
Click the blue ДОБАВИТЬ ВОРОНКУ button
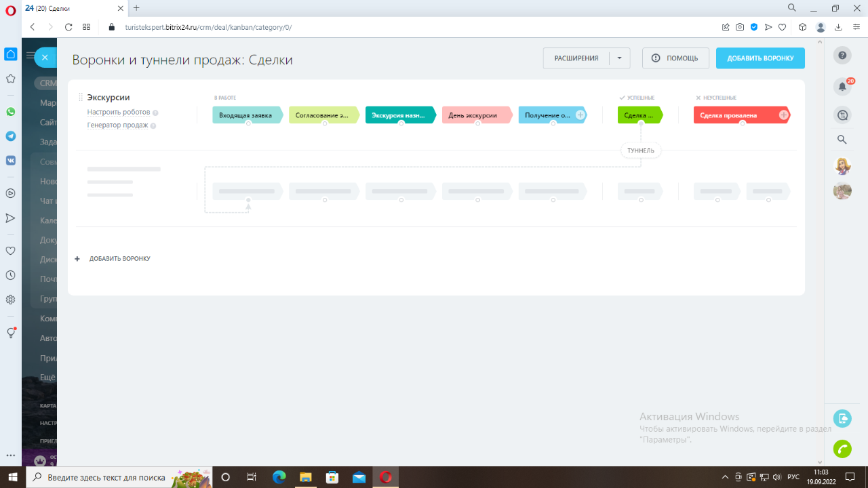(x=760, y=58)
